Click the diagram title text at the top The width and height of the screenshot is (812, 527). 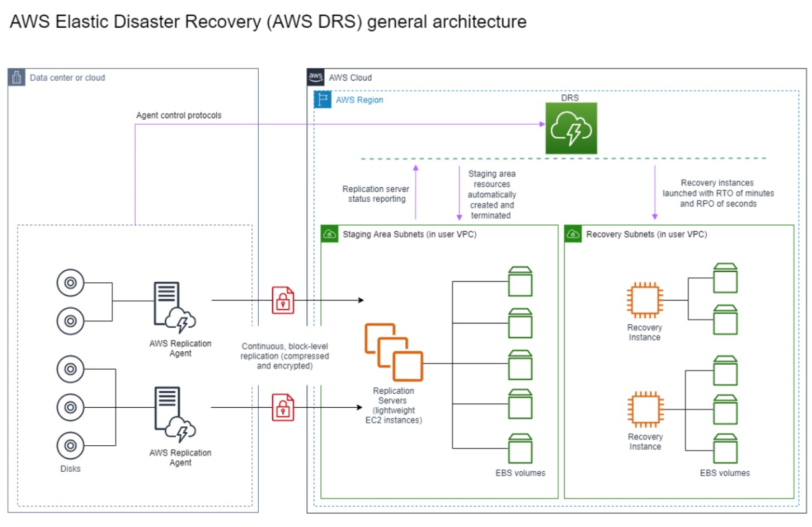(x=266, y=21)
